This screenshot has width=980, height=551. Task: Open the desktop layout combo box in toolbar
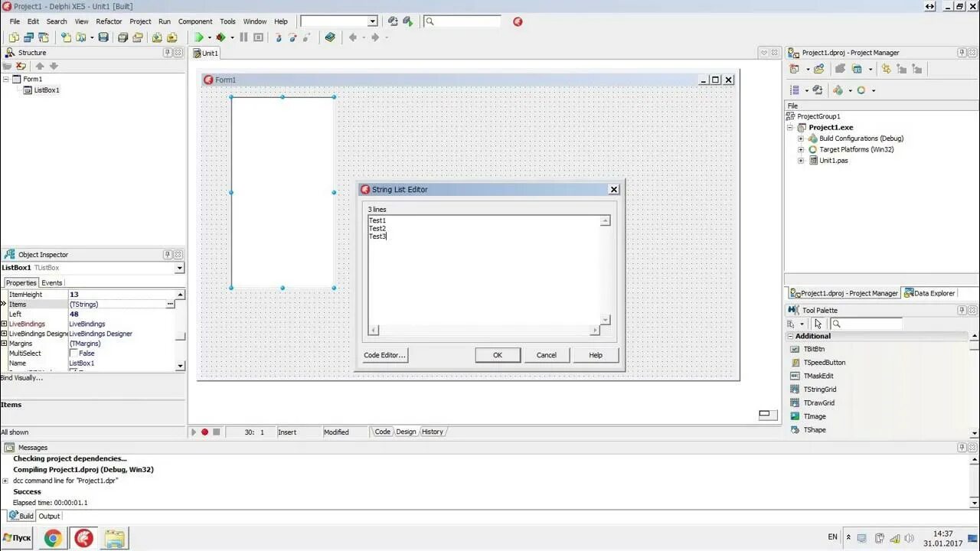[339, 21]
